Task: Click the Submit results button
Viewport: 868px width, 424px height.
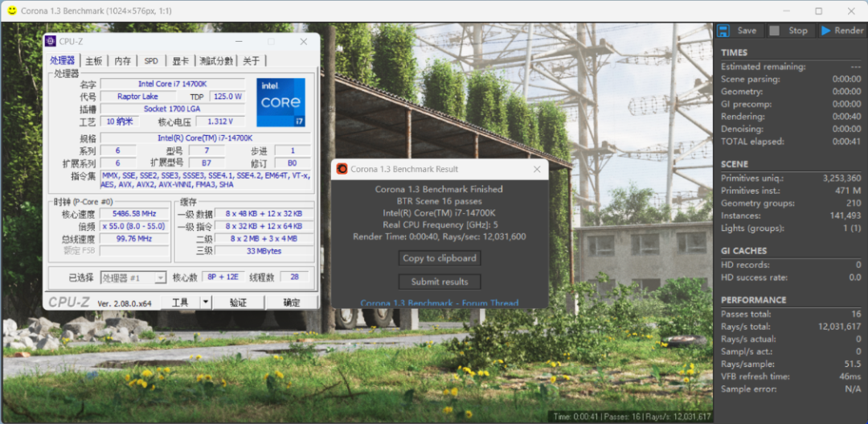Action: tap(440, 282)
